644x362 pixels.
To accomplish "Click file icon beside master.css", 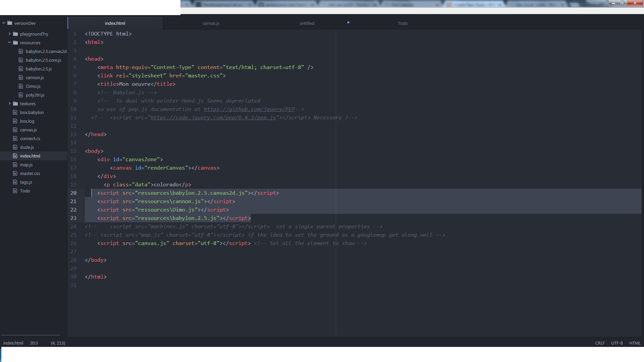I will tap(15, 173).
